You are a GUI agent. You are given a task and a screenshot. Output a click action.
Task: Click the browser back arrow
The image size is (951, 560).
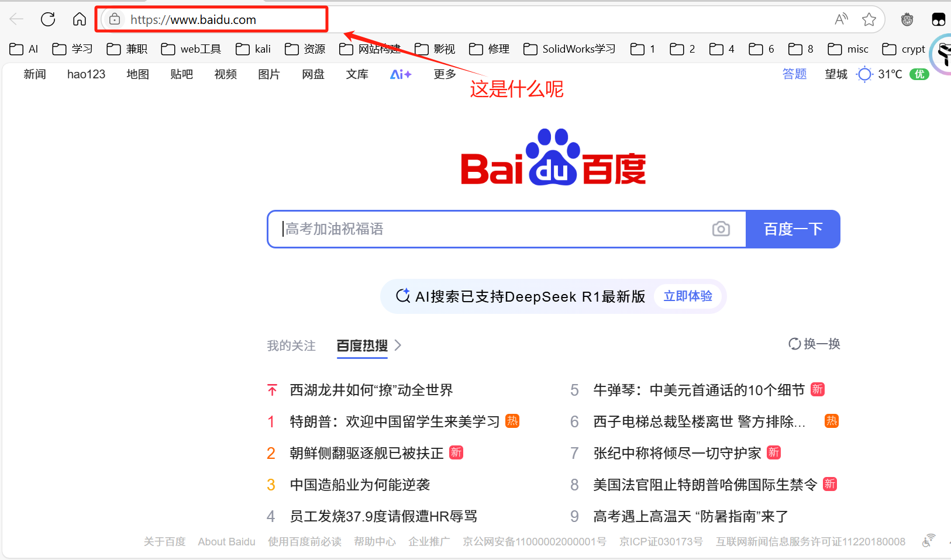[16, 19]
